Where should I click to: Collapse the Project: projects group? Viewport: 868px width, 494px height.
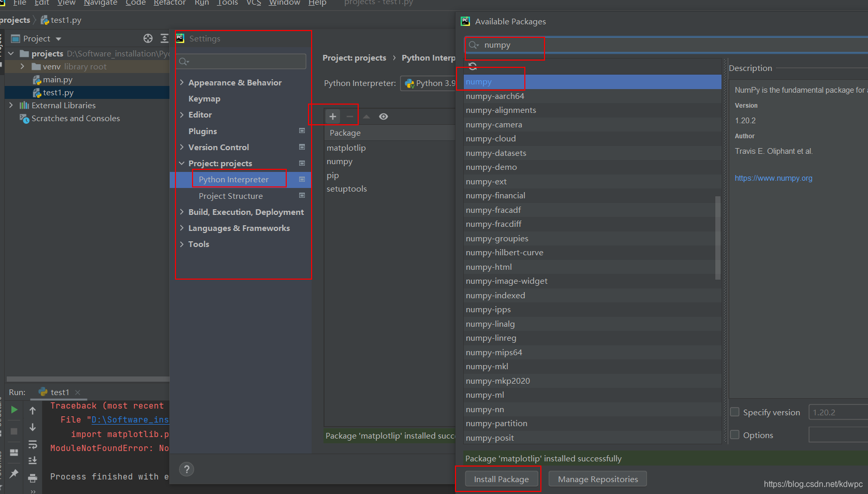pos(182,163)
